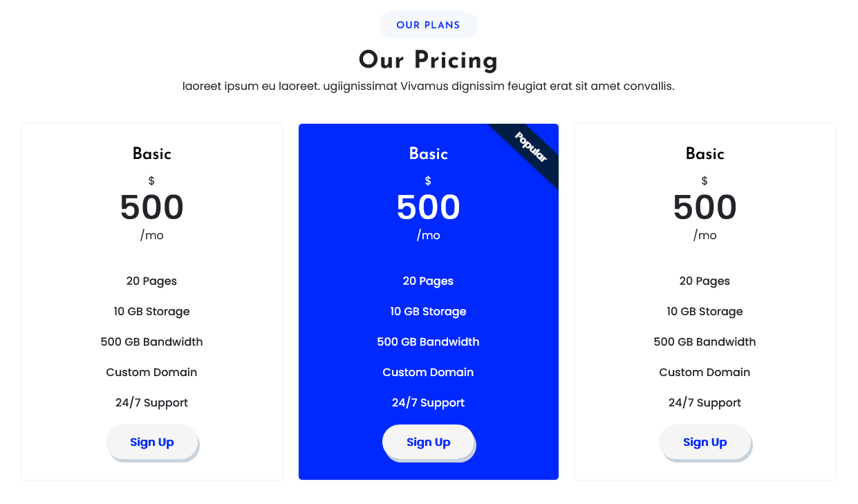The width and height of the screenshot is (858, 504).
Task: Click the 500 price on the right card
Action: tap(705, 207)
